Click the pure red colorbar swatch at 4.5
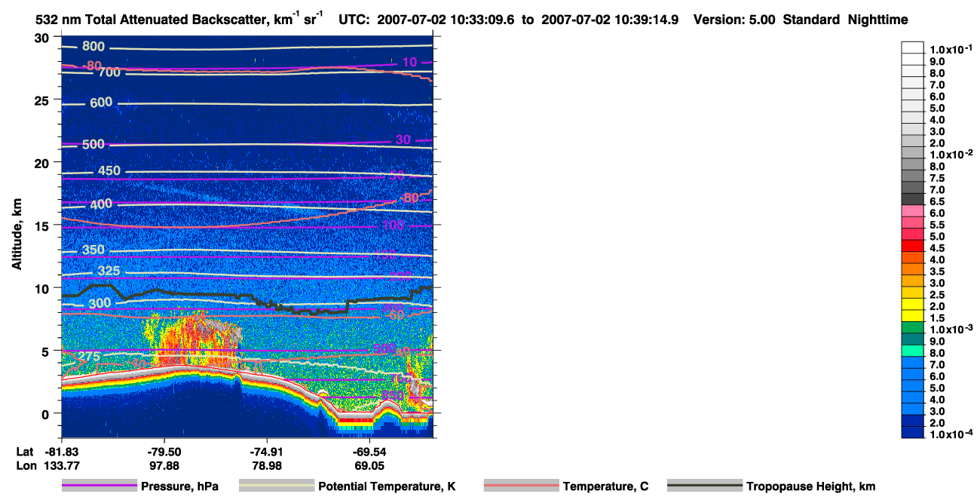 tap(913, 245)
